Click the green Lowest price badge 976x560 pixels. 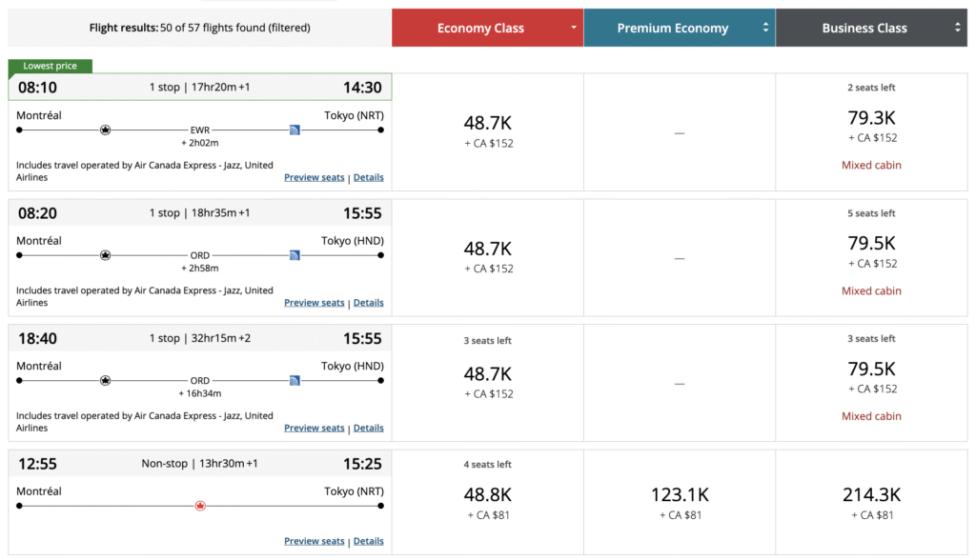click(x=51, y=67)
